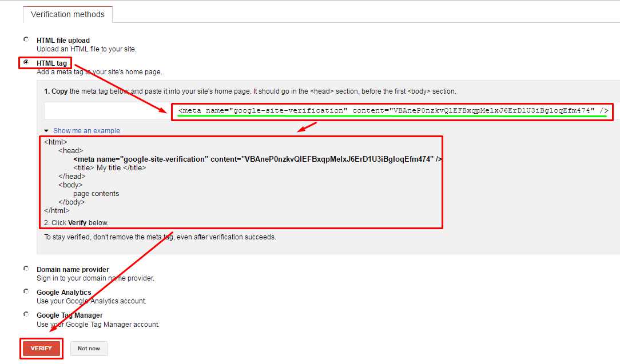Select the Google Tag Manager radio option

coord(26,314)
